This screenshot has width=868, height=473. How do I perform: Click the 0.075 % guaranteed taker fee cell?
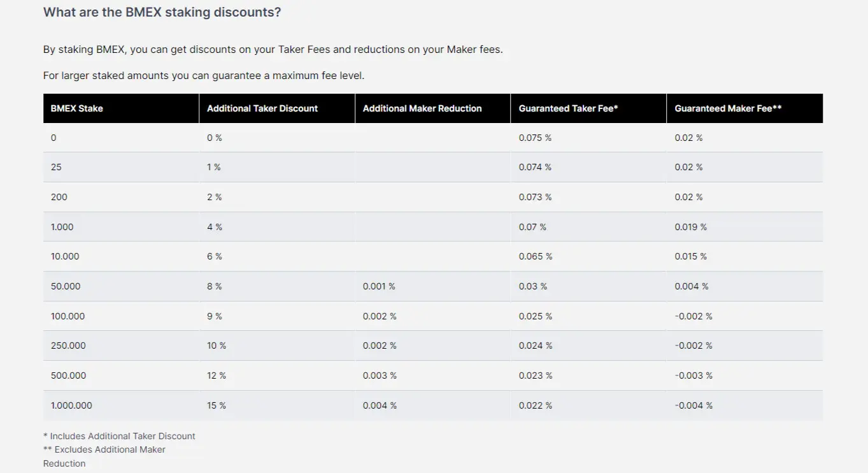(x=588, y=138)
